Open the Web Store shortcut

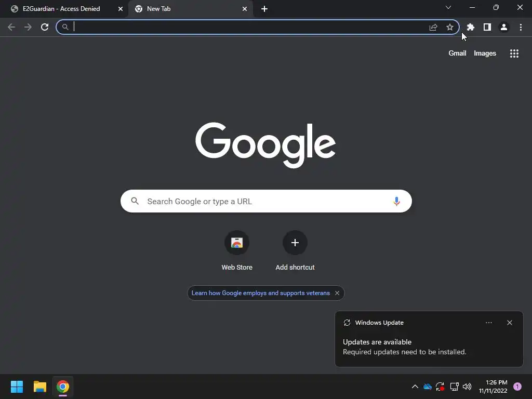[x=237, y=250]
